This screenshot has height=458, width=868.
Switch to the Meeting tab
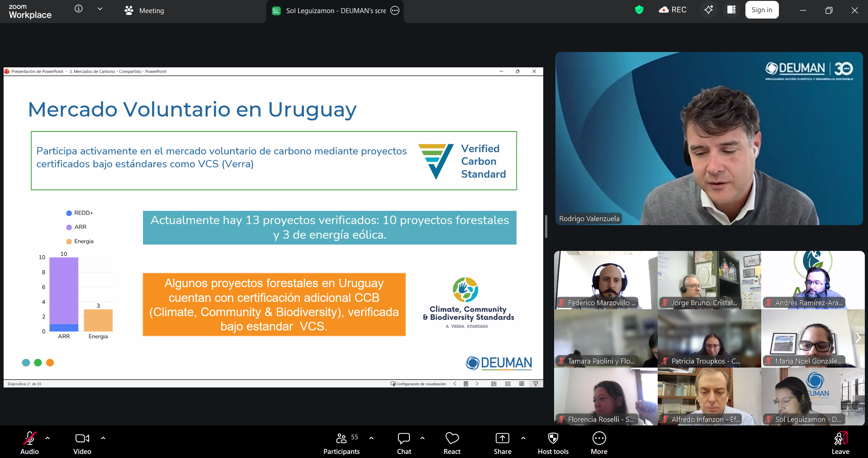(x=144, y=11)
